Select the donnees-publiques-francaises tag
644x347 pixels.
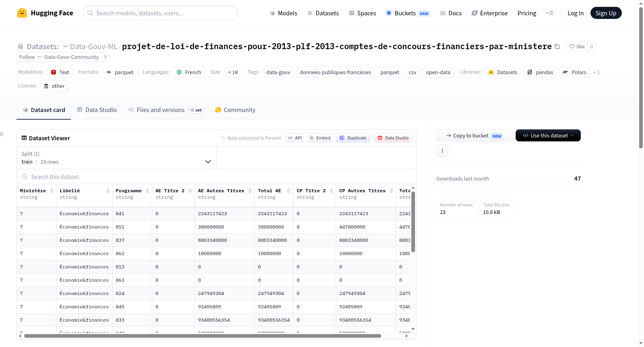point(335,73)
